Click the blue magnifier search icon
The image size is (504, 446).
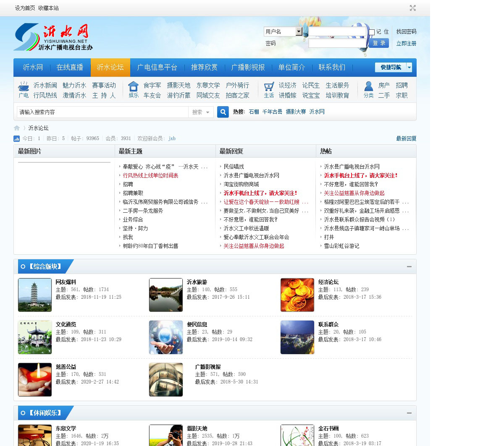223,112
